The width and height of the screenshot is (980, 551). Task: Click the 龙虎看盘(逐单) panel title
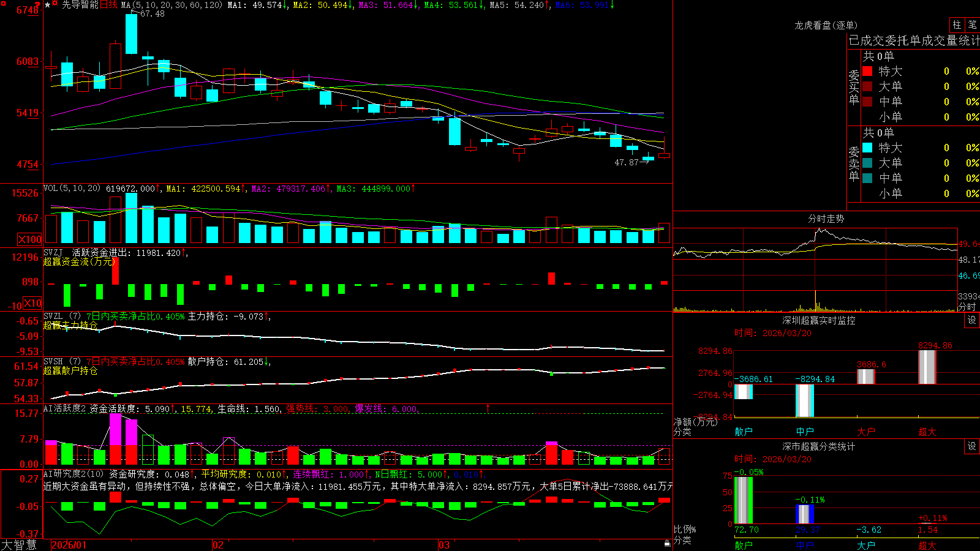pyautogui.click(x=826, y=25)
